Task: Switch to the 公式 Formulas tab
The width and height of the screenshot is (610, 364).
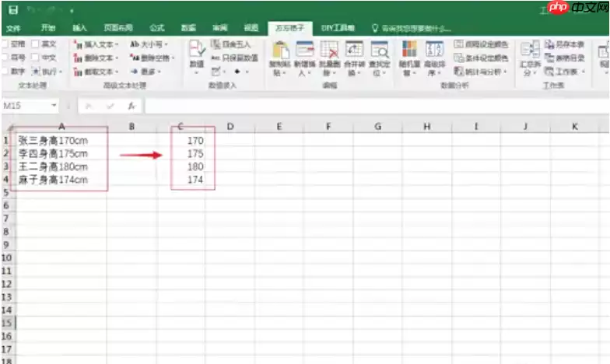Action: click(157, 28)
